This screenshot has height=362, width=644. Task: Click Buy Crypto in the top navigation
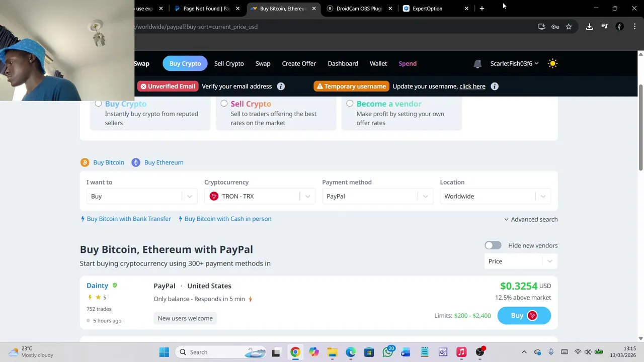pos(185,63)
